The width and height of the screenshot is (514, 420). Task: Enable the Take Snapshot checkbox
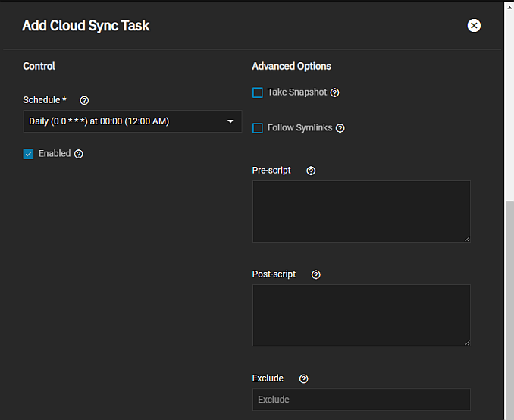click(x=258, y=92)
